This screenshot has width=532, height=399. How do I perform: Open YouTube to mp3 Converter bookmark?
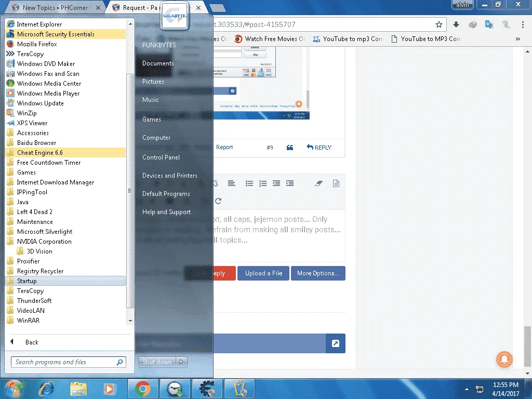pyautogui.click(x=348, y=39)
